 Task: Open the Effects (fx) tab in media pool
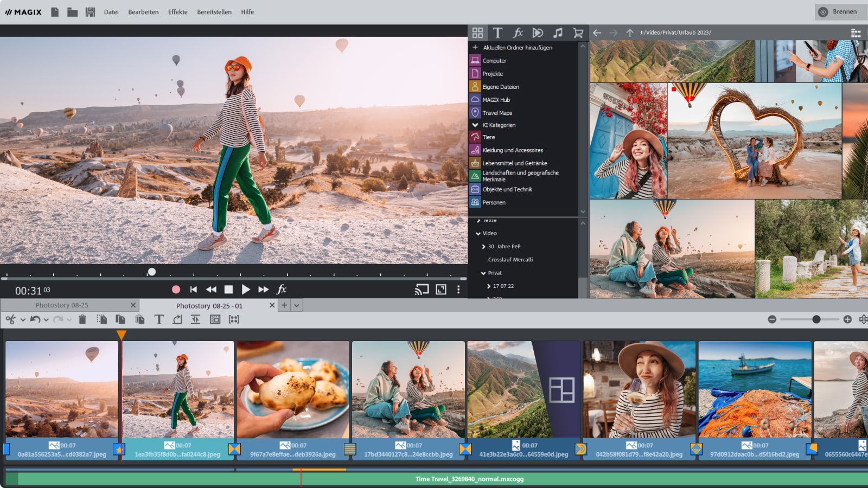pyautogui.click(x=518, y=33)
